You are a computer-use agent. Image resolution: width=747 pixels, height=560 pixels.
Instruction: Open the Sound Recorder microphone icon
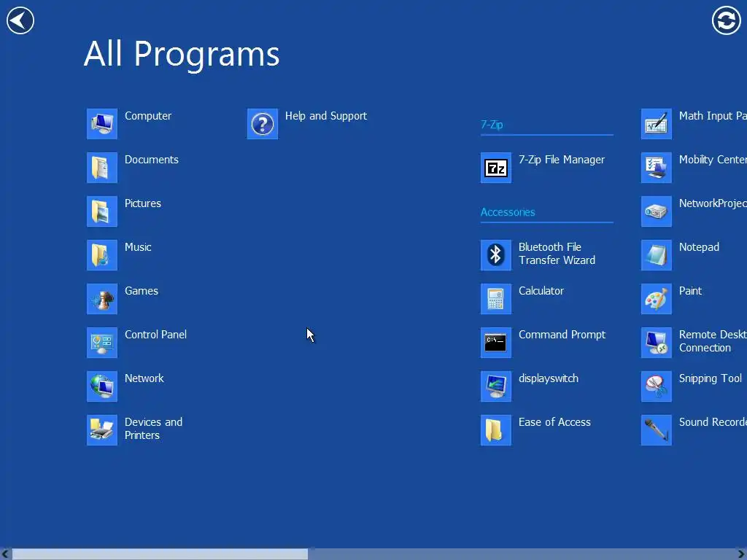[x=657, y=430]
